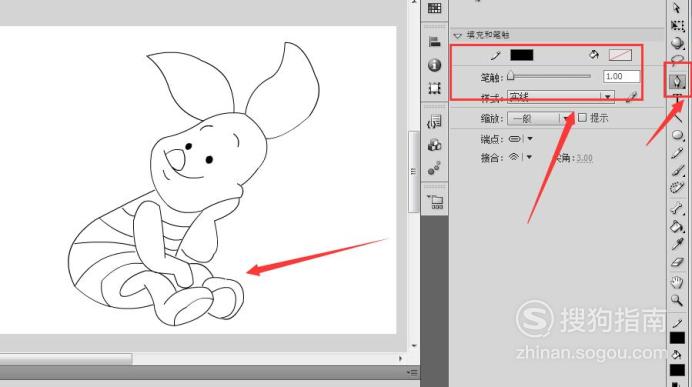
Task: Select the Bone tool
Action: tap(677, 207)
